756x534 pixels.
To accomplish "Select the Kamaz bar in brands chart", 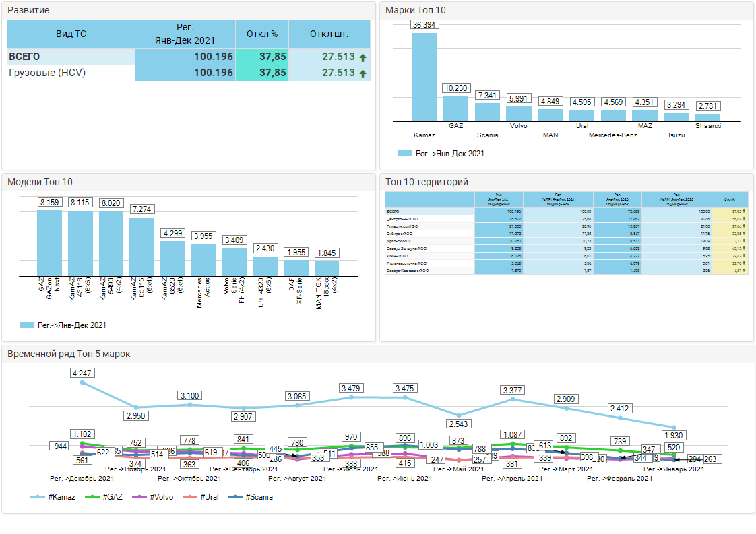I will [424, 77].
